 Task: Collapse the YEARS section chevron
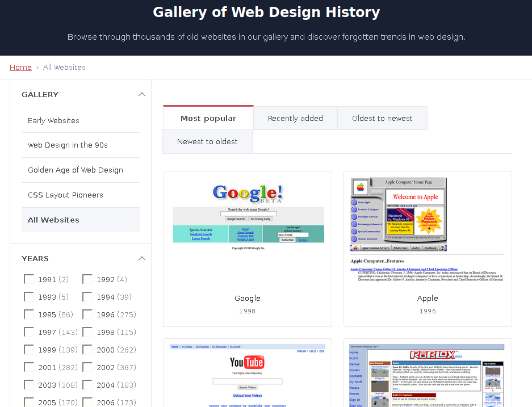coord(142,258)
